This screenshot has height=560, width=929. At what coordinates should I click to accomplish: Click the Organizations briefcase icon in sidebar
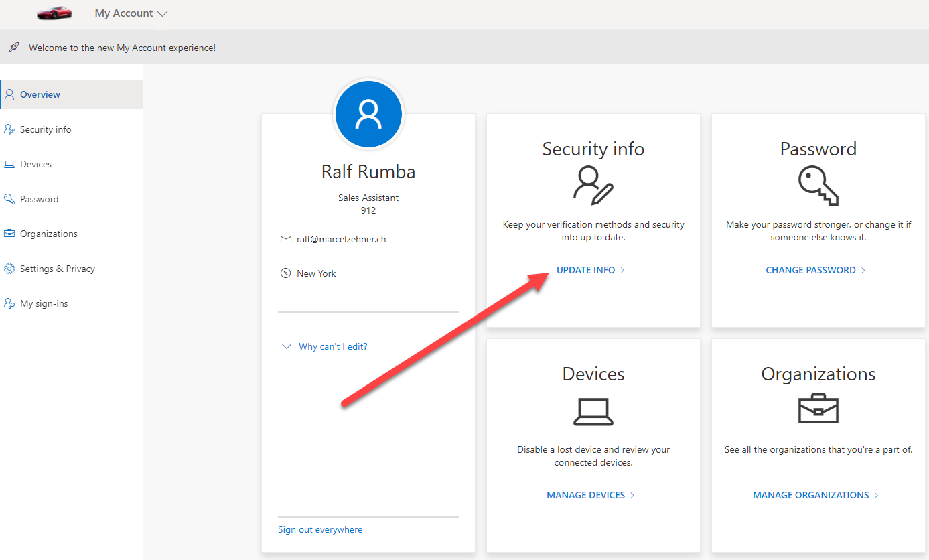[9, 234]
